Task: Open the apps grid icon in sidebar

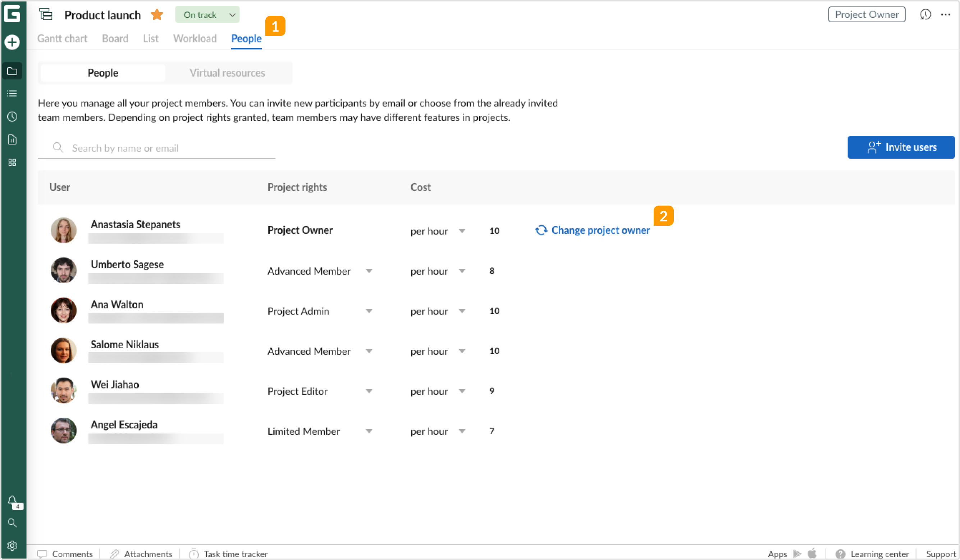Action: click(12, 162)
